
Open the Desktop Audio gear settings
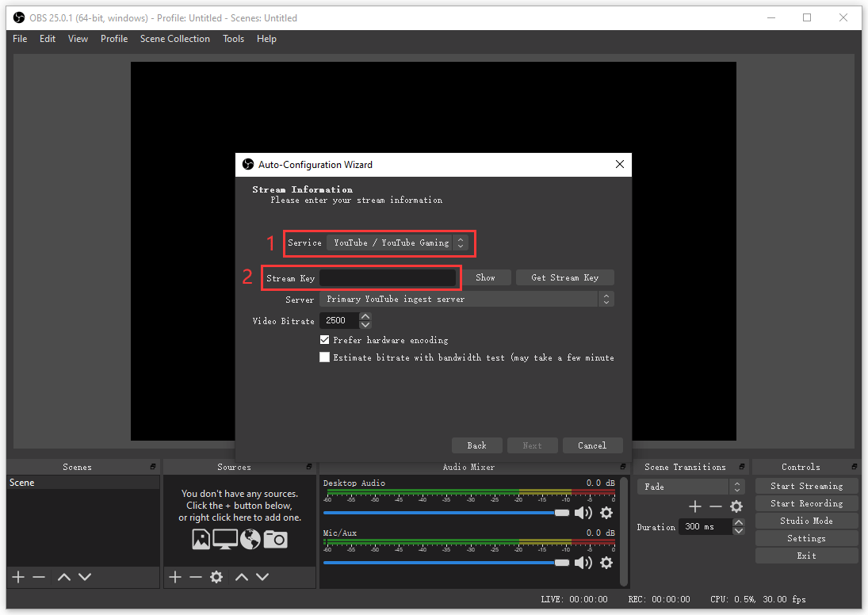click(606, 513)
